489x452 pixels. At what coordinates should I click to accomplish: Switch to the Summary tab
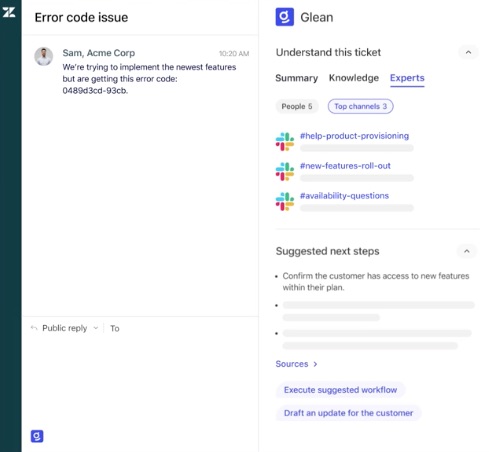pyautogui.click(x=296, y=78)
